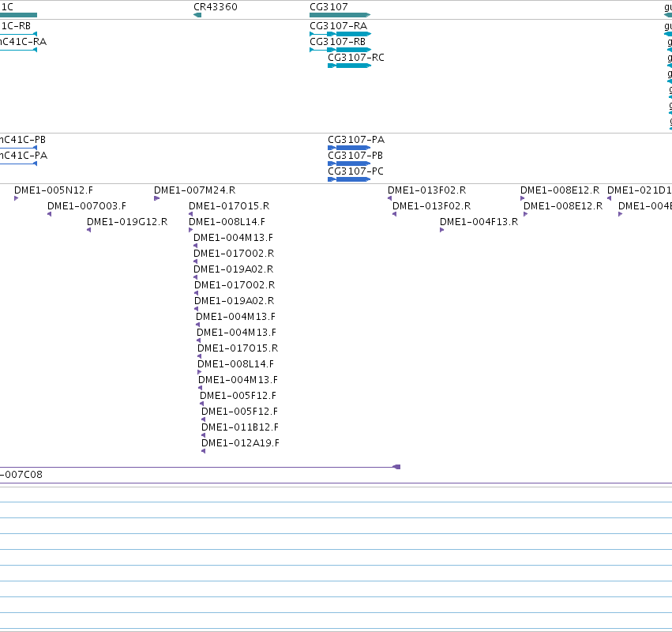Select the DME1-019G12.R feature arrow

tap(88, 230)
